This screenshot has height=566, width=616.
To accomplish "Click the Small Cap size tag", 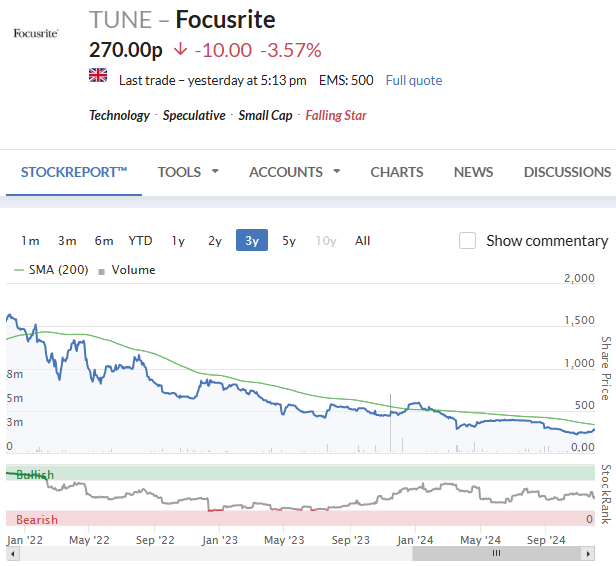I will [x=265, y=115].
